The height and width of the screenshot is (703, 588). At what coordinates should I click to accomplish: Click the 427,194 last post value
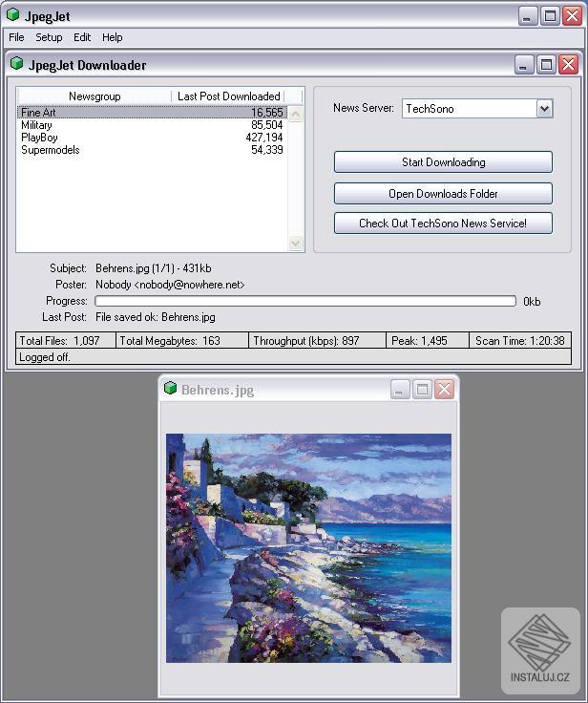[x=264, y=138]
